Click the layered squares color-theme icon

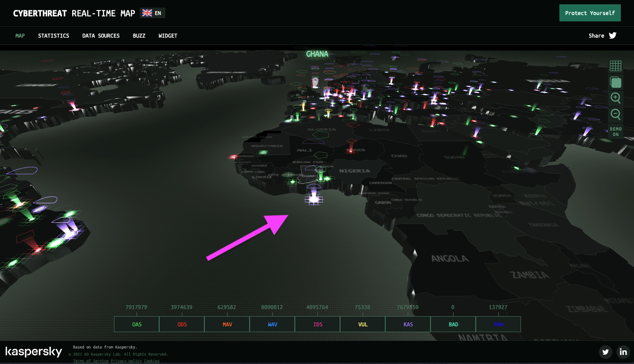click(615, 82)
